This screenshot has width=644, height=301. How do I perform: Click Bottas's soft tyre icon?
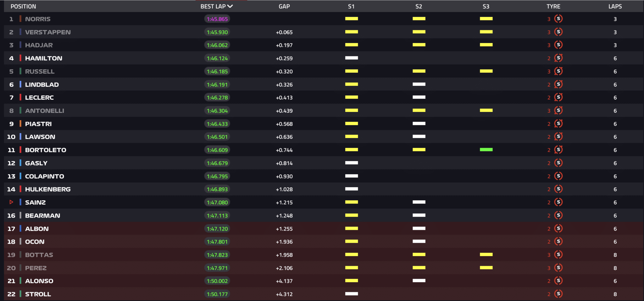[558, 255]
